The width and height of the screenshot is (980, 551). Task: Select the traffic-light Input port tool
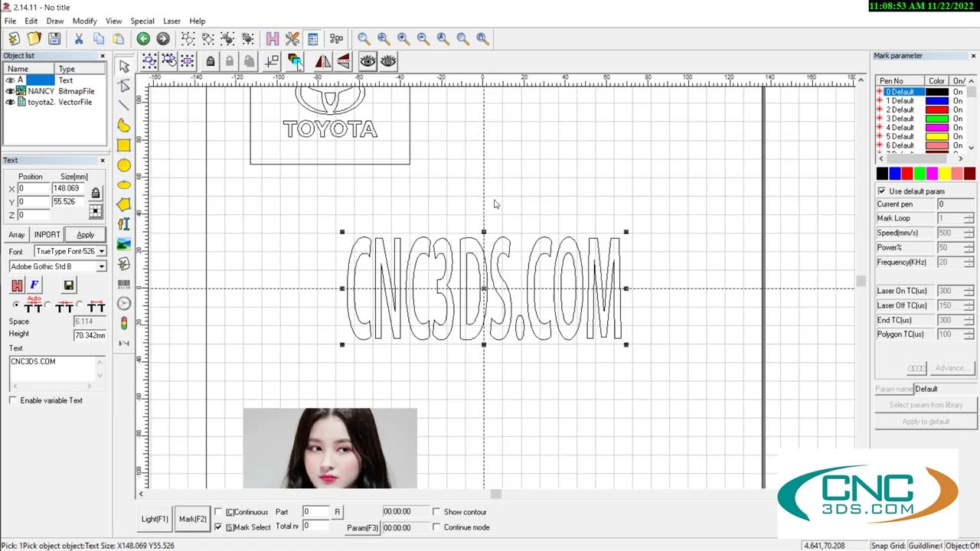tap(124, 324)
